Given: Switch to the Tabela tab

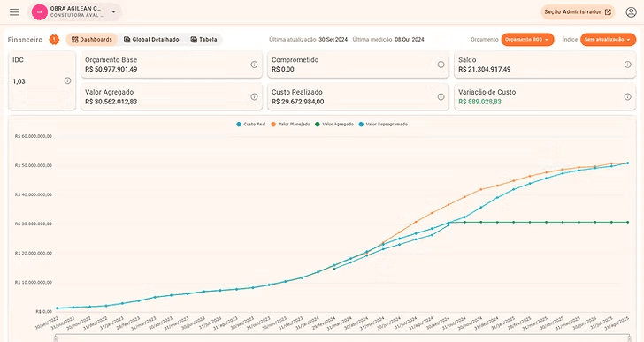Looking at the screenshot, I should coord(203,40).
